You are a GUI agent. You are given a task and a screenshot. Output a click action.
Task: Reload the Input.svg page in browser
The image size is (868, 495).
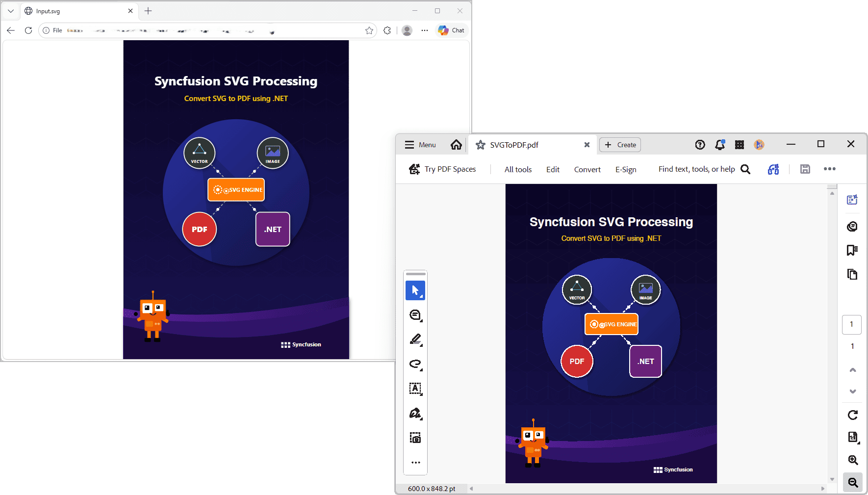28,30
